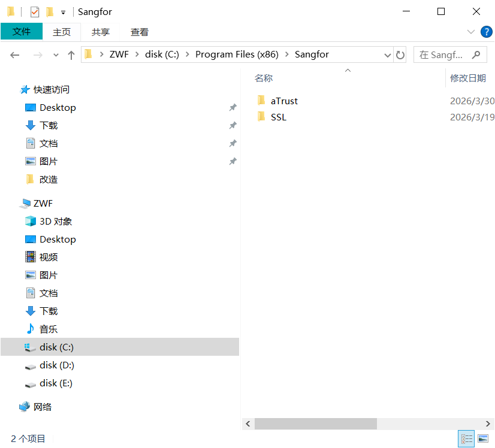Click the folder icon in the address bar

[89, 55]
